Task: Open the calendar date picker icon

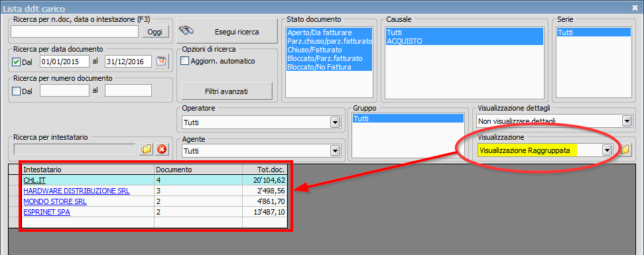Action: 162,62
